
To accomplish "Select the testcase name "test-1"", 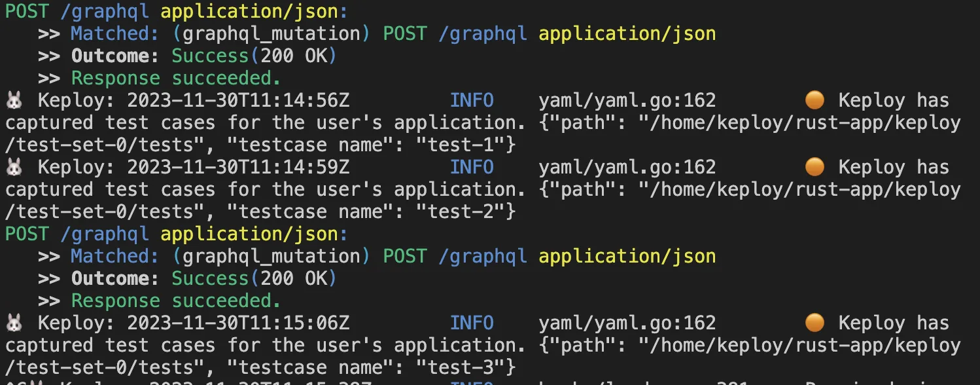I will tap(460, 145).
